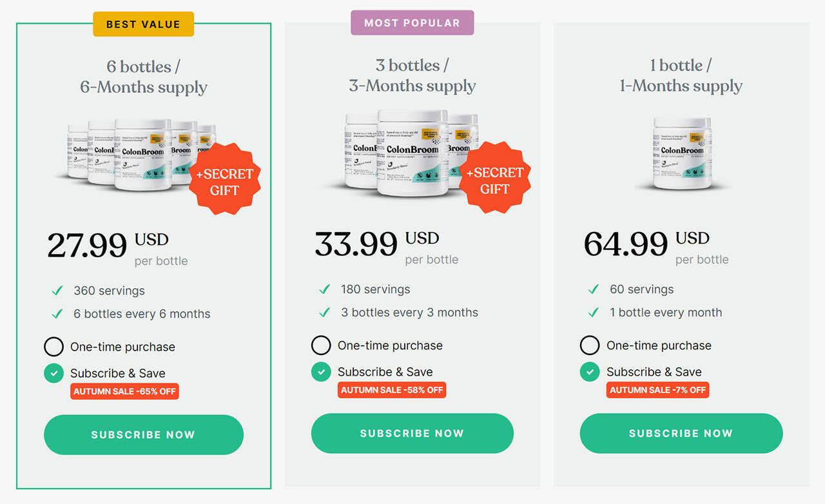Choose Subscribe & Save for 3 bottles plan
This screenshot has height=504, width=825.
(x=321, y=372)
